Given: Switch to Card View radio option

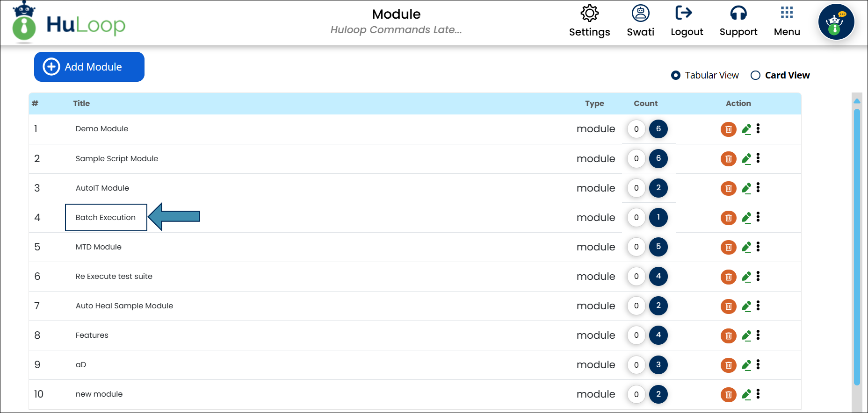Looking at the screenshot, I should [x=755, y=75].
